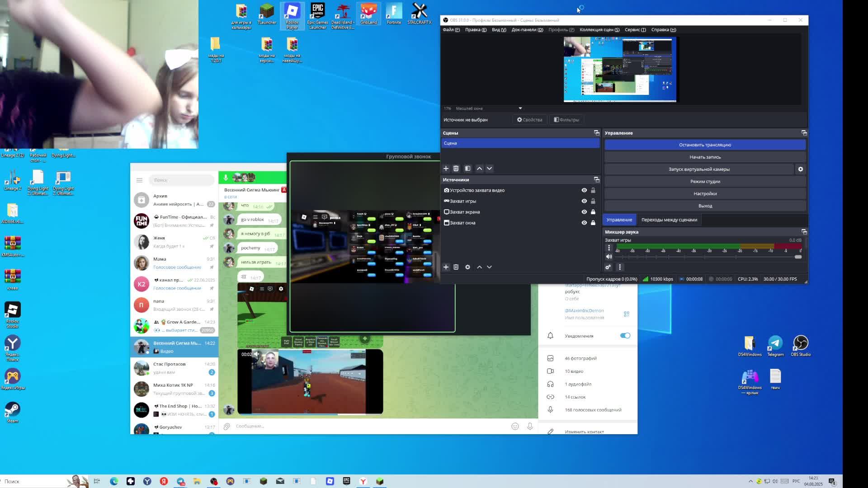
Task: Switch to Переходы между сценами tab
Action: click(669, 220)
